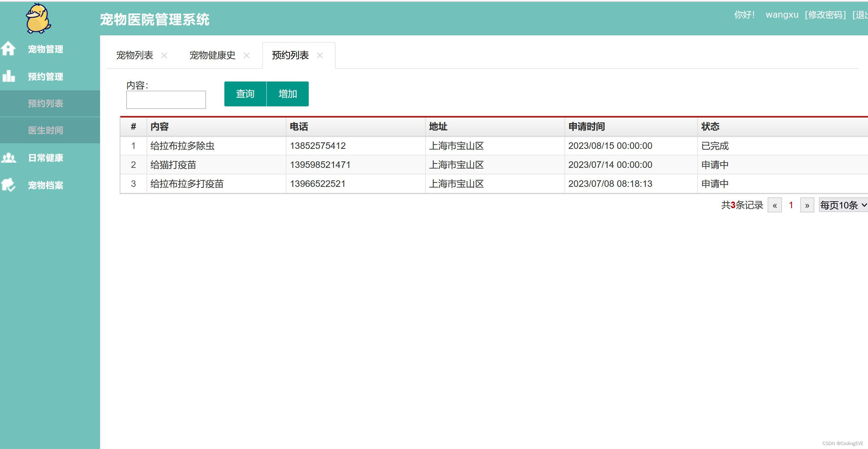Screen dimensions: 868x449
Task: Focus the 内容 search input field
Action: coord(166,100)
